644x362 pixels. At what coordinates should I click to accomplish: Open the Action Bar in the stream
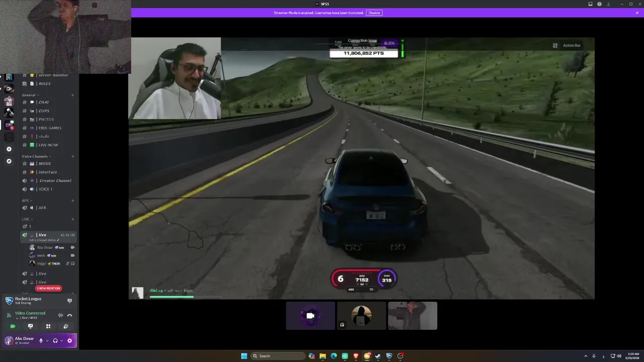pos(567,45)
